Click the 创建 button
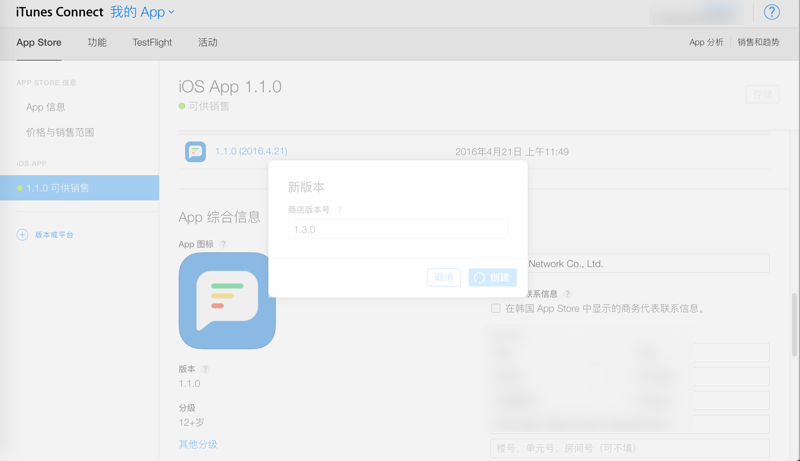This screenshot has width=800, height=461. 492,277
